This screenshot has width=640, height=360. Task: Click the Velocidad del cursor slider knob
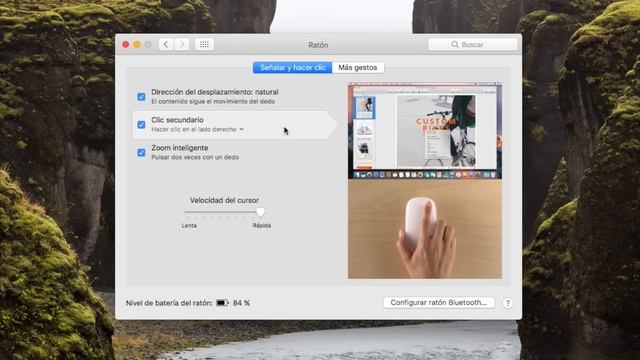point(260,212)
